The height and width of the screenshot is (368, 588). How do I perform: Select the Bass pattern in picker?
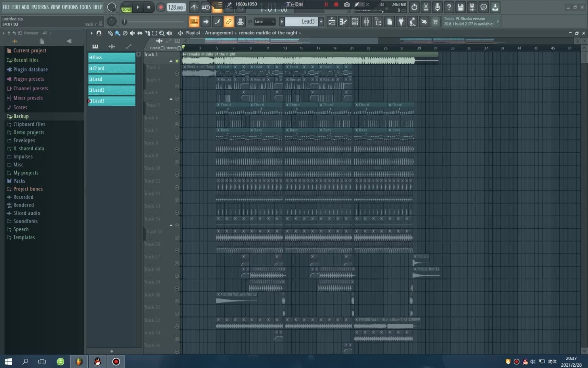[112, 57]
